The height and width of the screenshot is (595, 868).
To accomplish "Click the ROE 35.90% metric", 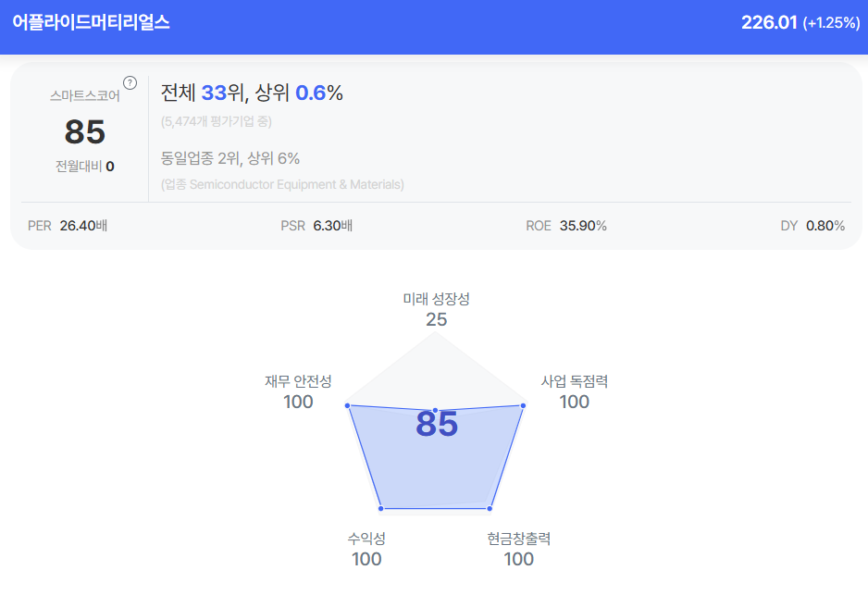I will [x=565, y=225].
